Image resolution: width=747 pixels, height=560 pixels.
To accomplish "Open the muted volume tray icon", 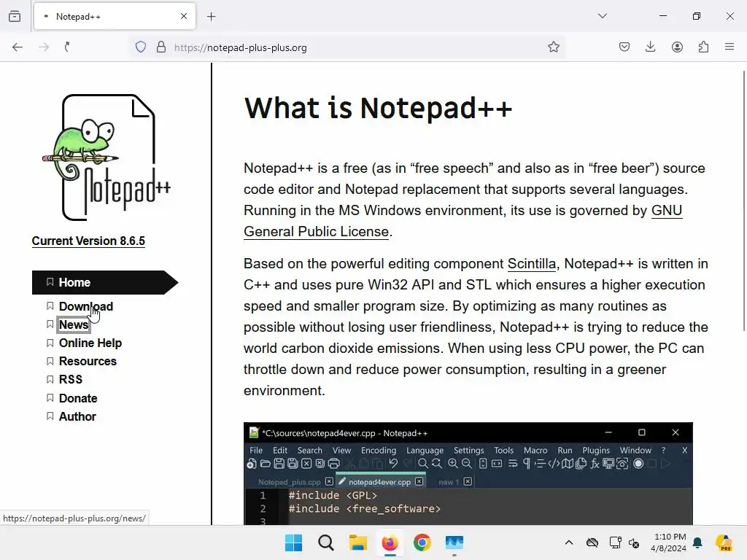I will tap(634, 542).
